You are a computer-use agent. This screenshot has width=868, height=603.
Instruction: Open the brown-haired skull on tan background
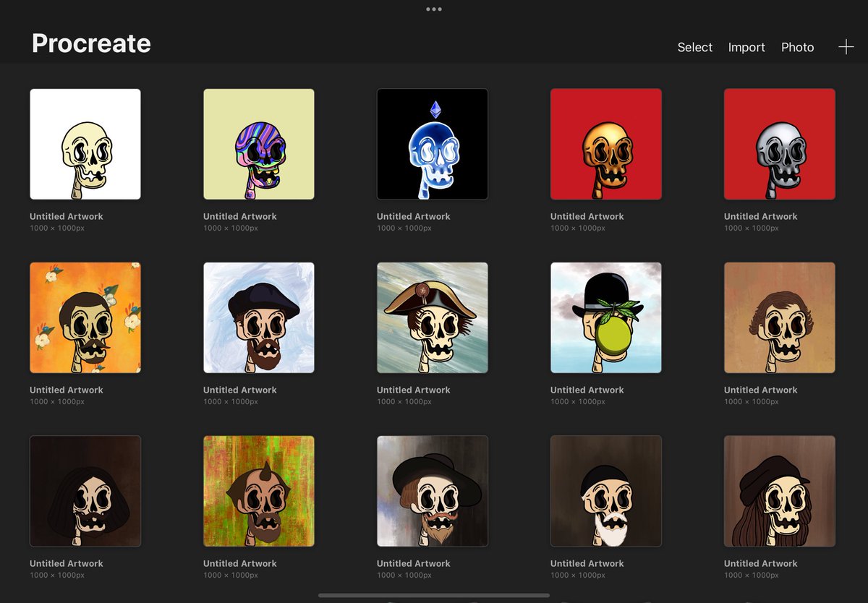pyautogui.click(x=780, y=317)
